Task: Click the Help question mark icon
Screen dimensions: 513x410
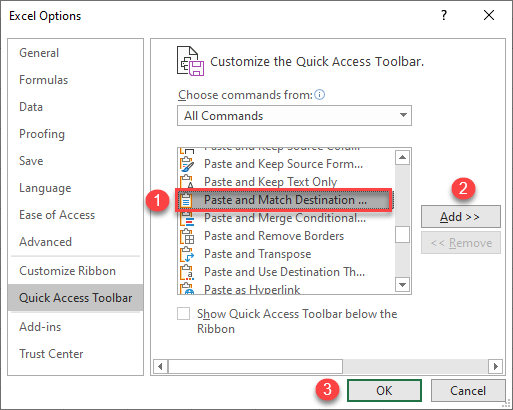Action: pos(444,15)
